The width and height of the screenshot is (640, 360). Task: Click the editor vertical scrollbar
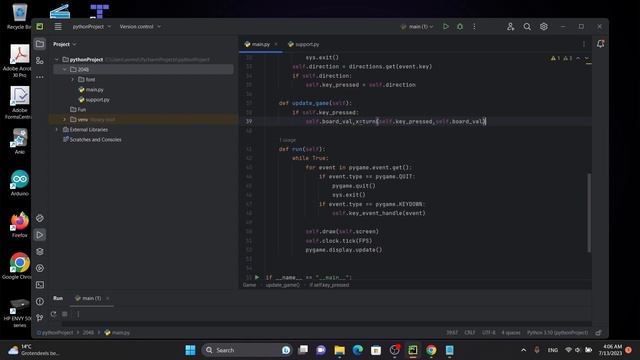tap(589, 213)
